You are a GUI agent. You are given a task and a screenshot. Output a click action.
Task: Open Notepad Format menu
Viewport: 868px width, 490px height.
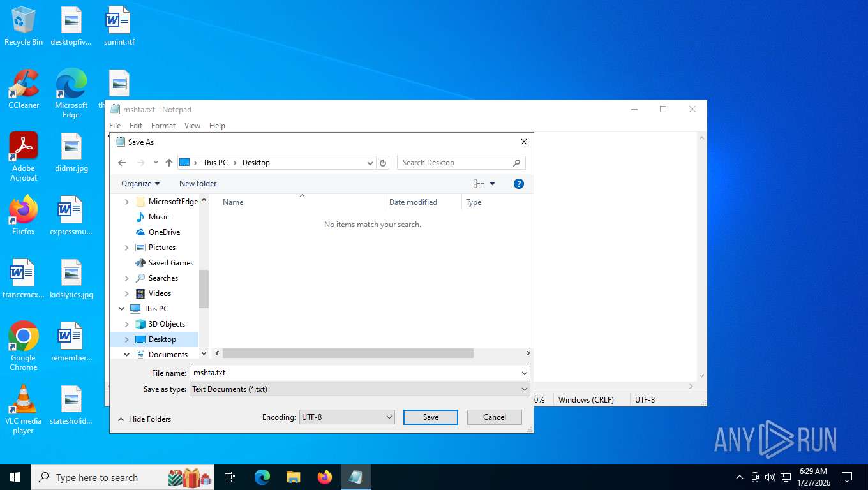(163, 126)
